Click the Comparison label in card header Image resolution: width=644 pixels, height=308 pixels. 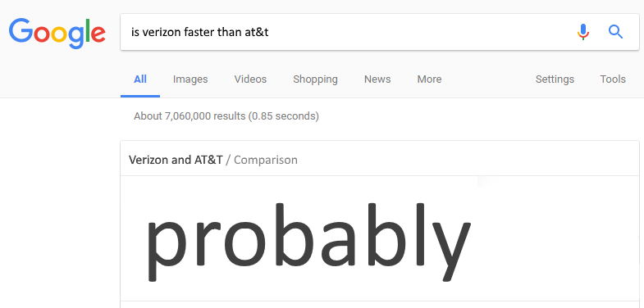[265, 160]
